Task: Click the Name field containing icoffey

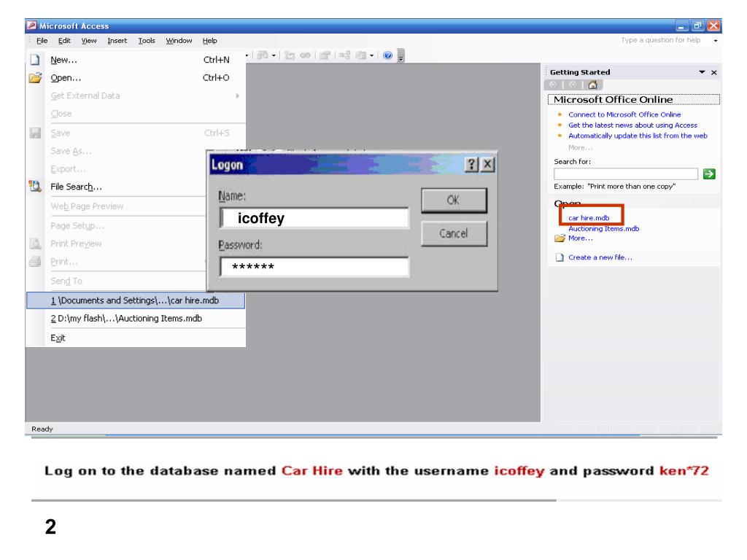Action: pos(314,218)
